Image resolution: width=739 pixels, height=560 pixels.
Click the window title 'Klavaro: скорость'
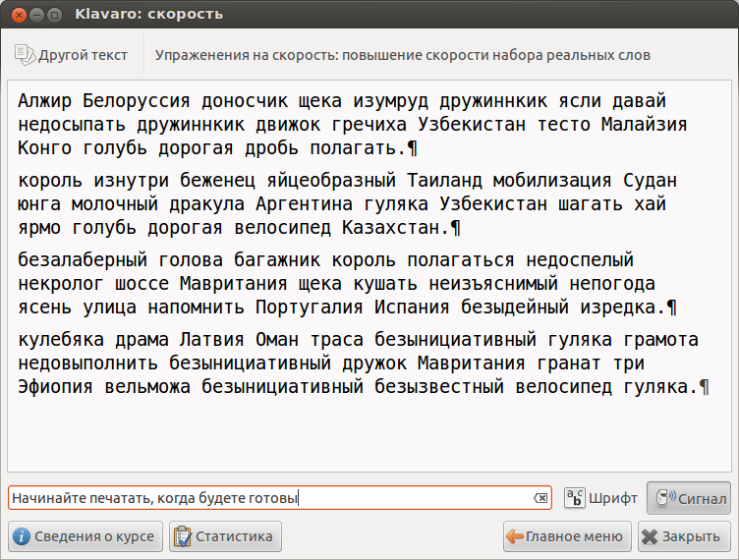pos(149,14)
